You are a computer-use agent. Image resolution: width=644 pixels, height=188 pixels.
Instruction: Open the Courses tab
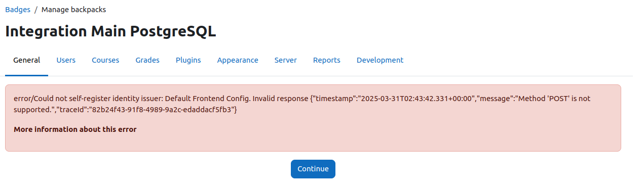point(105,60)
